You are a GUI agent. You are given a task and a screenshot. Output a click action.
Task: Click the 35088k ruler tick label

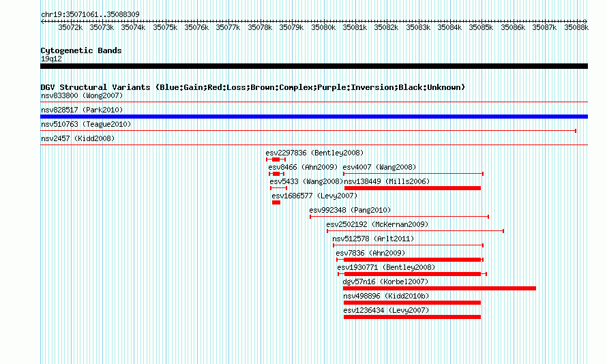[x=576, y=27]
